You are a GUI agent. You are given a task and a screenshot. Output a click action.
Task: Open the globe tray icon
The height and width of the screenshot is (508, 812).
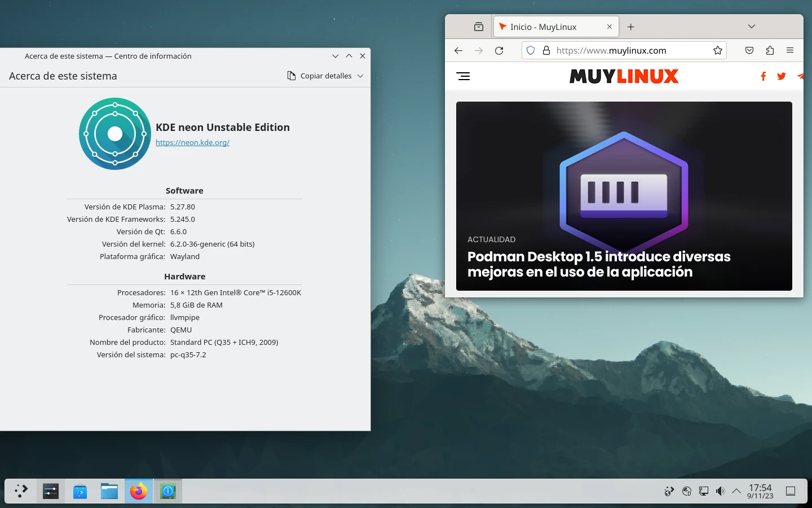click(x=686, y=491)
